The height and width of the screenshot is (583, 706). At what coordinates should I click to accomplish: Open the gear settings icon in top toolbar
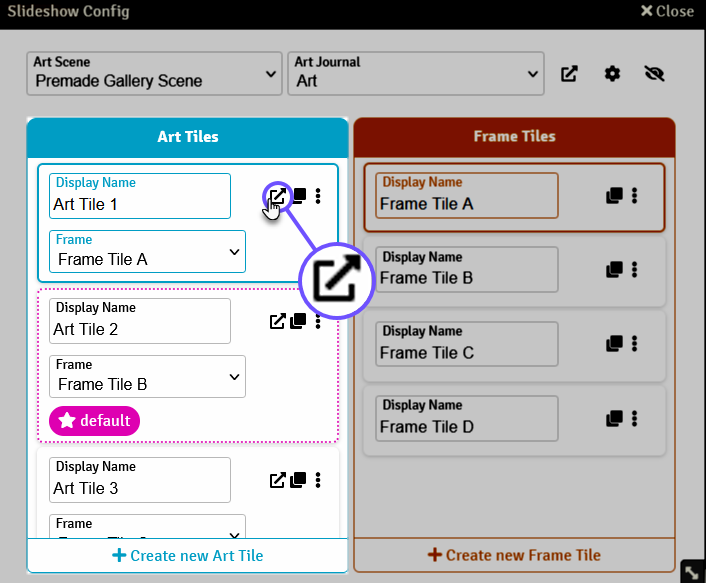pos(612,74)
